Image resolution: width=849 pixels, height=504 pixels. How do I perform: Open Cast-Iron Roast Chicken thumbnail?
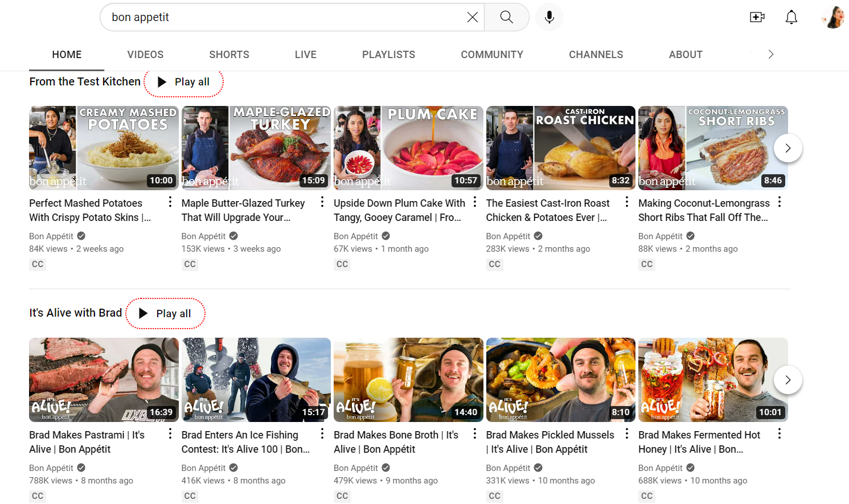tap(561, 148)
